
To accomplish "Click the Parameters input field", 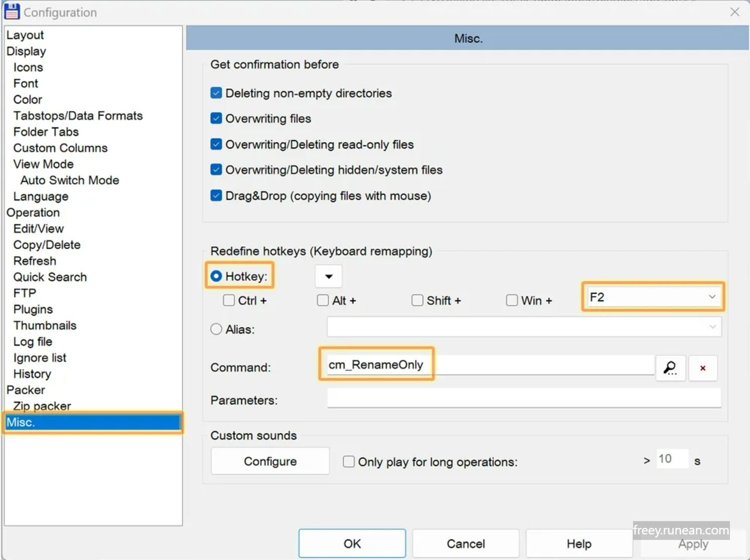I will [x=524, y=398].
